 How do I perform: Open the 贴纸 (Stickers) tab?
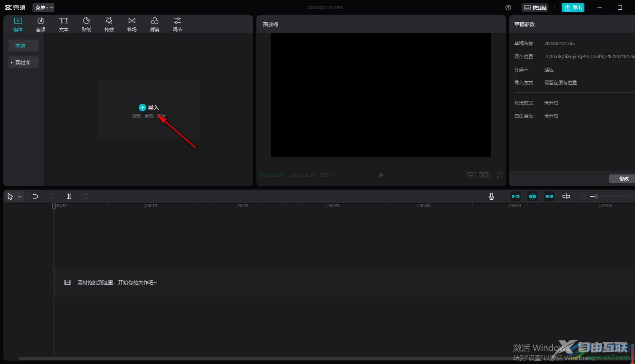coord(86,24)
